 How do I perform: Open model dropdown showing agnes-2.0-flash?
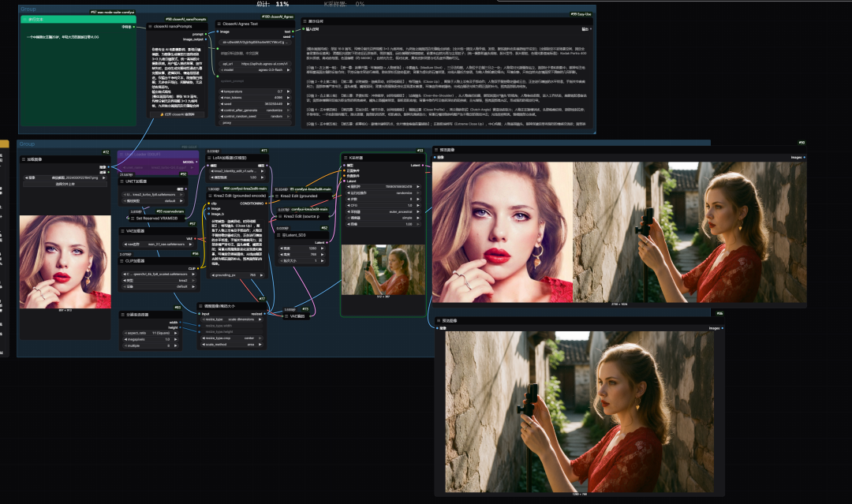pos(255,69)
